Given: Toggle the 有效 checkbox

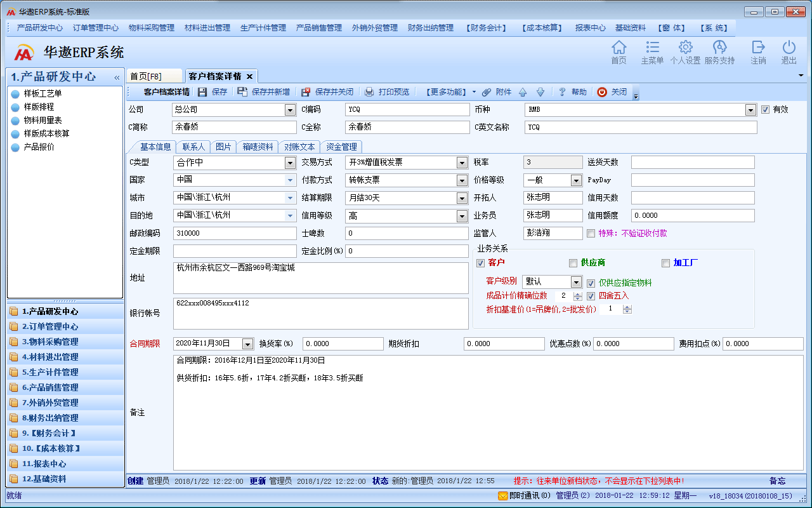Looking at the screenshot, I should 765,109.
